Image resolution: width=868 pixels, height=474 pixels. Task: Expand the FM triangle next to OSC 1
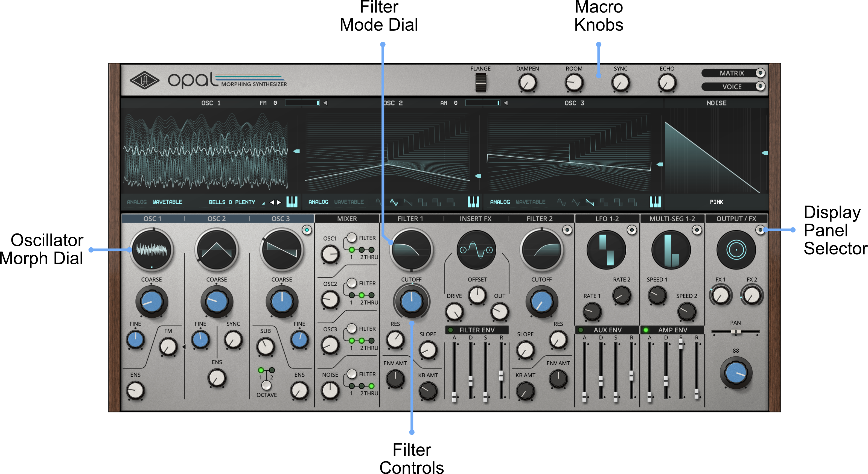point(325,103)
